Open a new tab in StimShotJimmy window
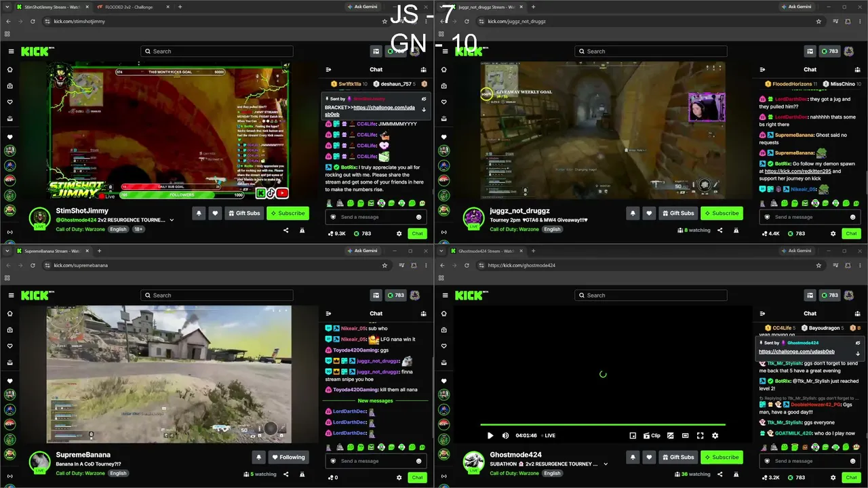This screenshot has width=868, height=488. (180, 7)
